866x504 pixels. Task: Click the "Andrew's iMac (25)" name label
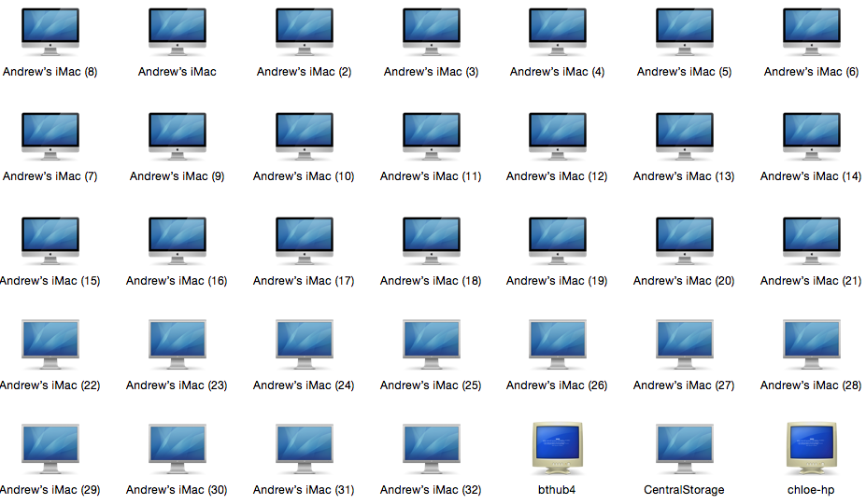pyautogui.click(x=431, y=385)
